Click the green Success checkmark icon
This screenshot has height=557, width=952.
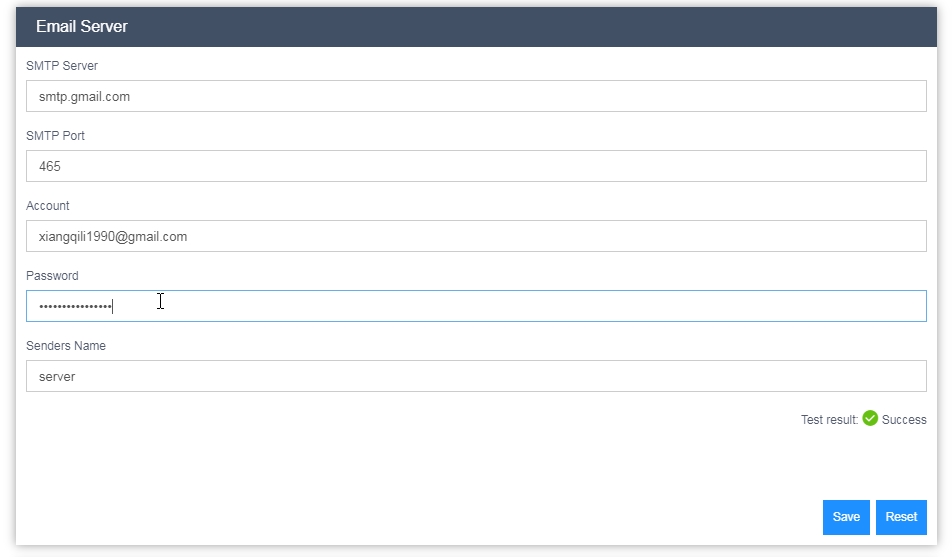[x=870, y=419]
